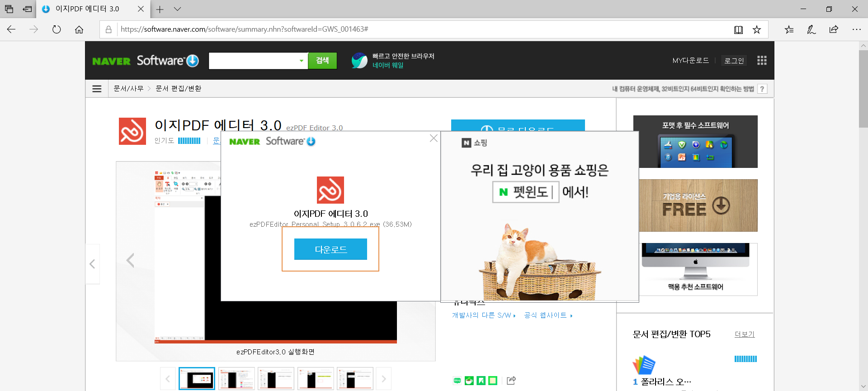Open the Naver services grid icon
Image resolution: width=868 pixels, height=391 pixels.
[x=762, y=61]
